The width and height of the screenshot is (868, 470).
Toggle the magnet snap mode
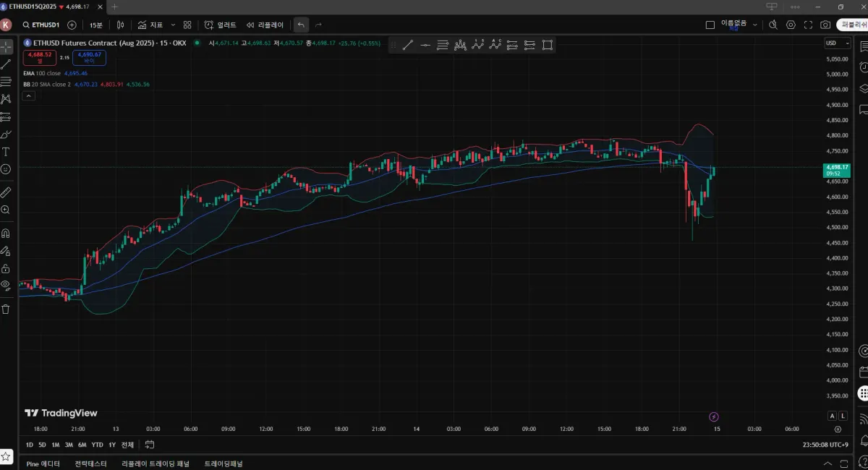(x=6, y=234)
